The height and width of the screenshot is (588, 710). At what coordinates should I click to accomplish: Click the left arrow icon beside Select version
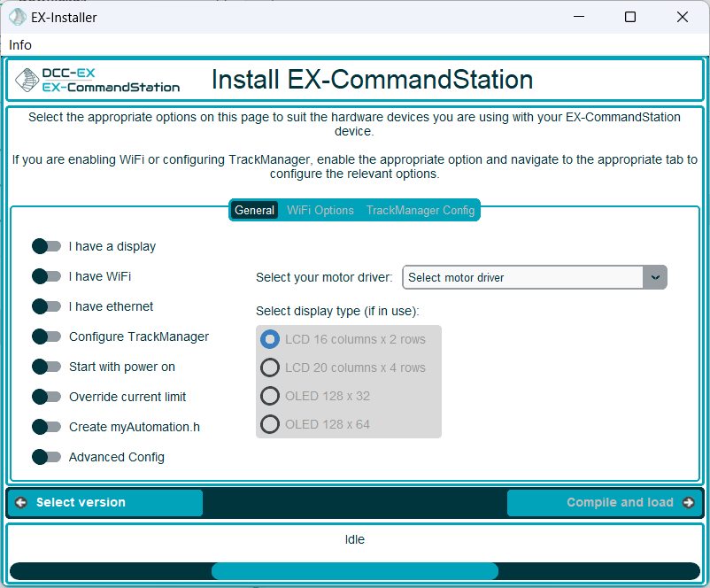(21, 503)
